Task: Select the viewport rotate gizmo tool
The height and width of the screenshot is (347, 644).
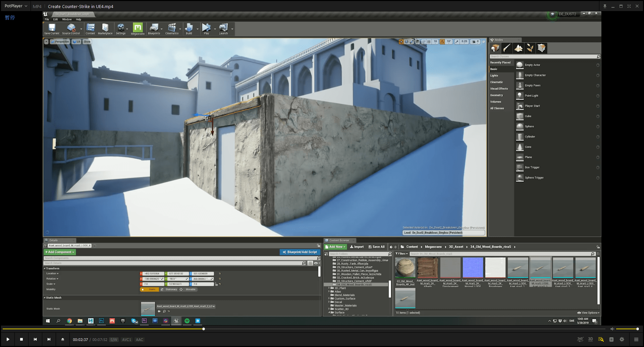Action: (x=407, y=42)
